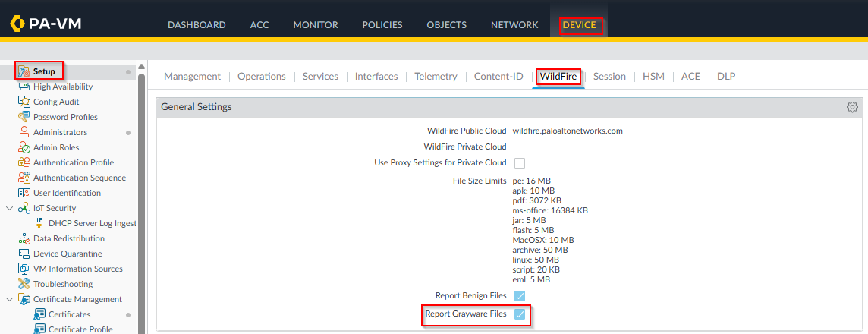Image resolution: width=868 pixels, height=334 pixels.
Task: Toggle Report Benign Files checkbox
Action: 519,296
